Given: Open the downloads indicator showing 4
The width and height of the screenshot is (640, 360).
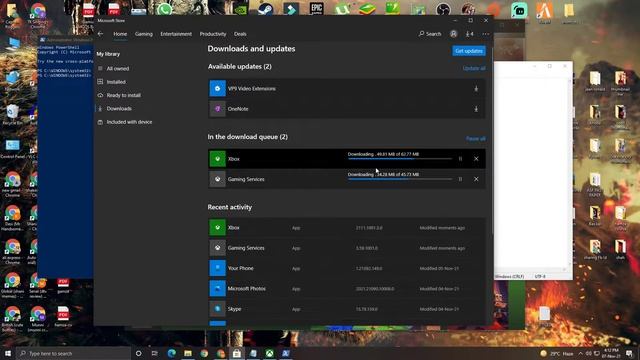Looking at the screenshot, I should coord(469,34).
